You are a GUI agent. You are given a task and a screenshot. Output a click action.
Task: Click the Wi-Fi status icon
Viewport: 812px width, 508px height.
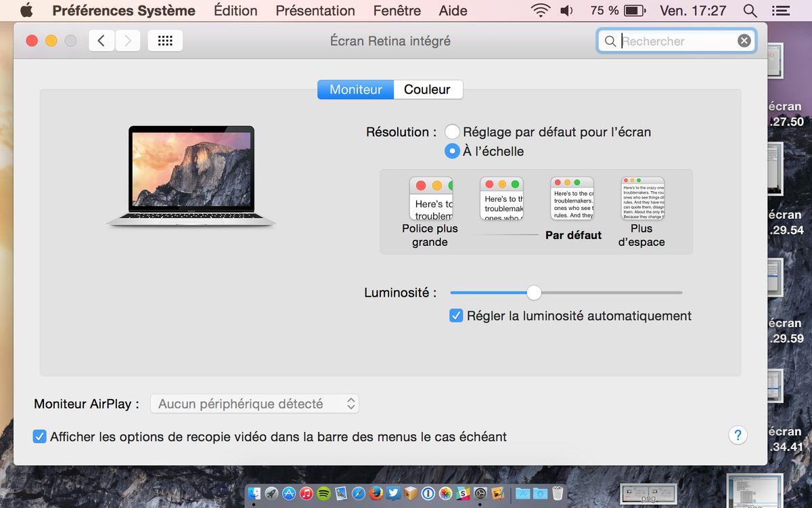tap(540, 11)
